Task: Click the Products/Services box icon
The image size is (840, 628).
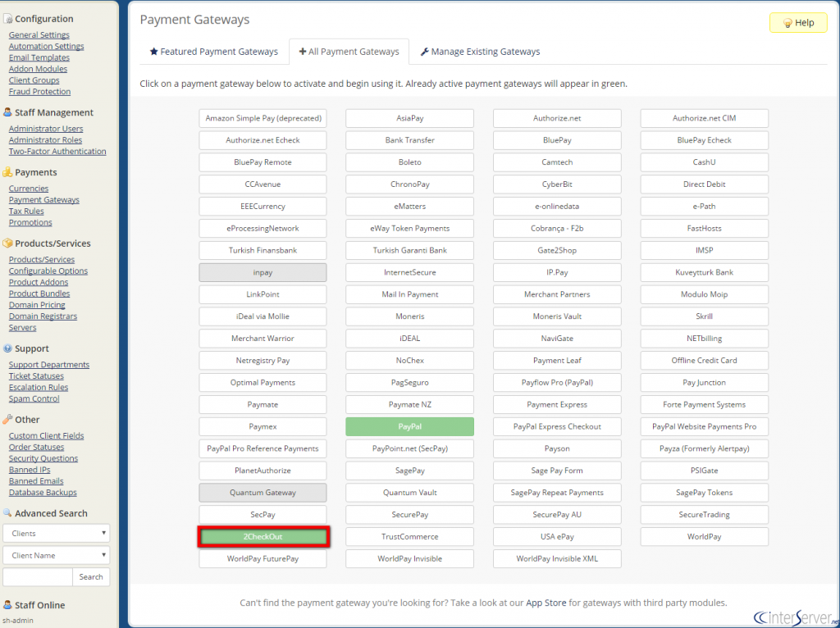Action: (x=7, y=243)
